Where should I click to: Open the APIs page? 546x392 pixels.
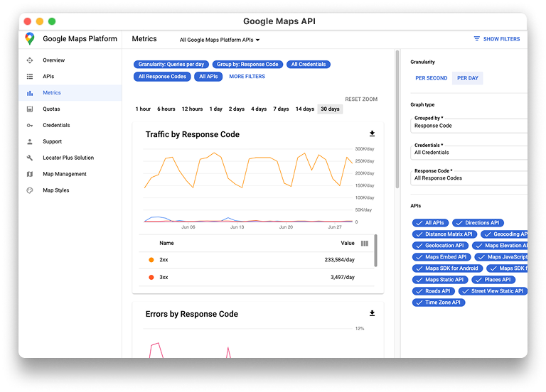(x=48, y=76)
